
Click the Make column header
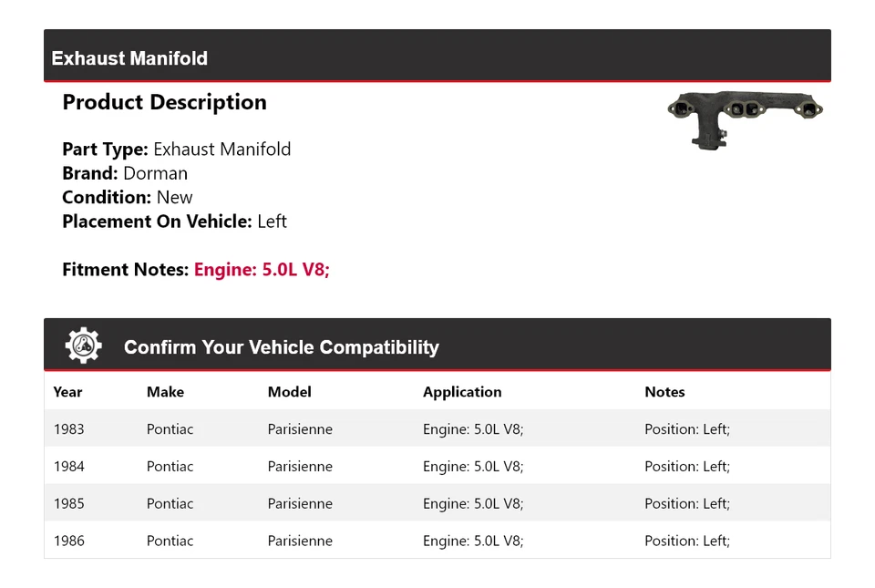tap(165, 392)
